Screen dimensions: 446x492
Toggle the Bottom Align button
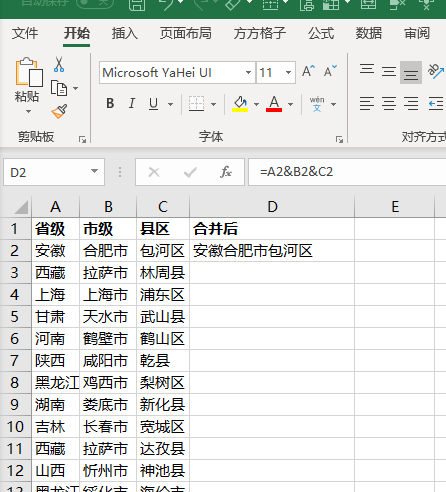411,72
